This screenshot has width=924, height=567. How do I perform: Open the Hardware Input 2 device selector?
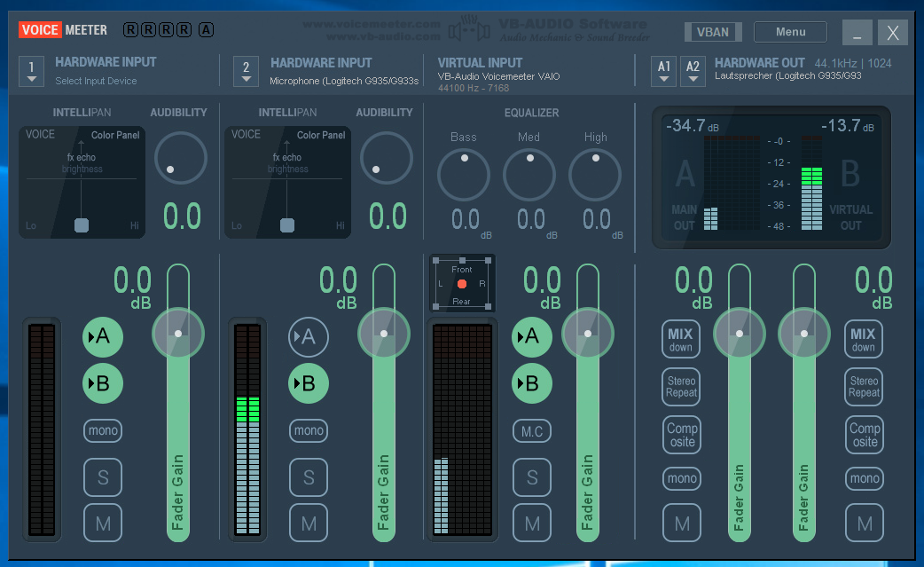click(x=246, y=71)
